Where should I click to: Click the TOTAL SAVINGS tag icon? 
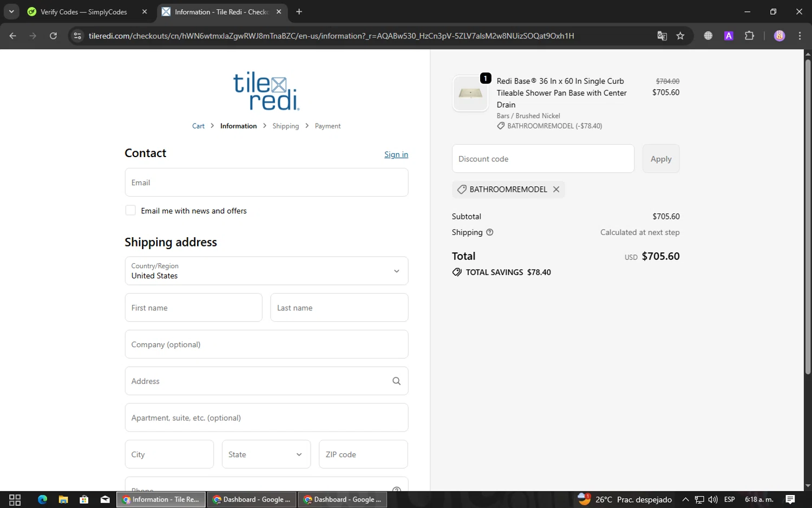click(457, 272)
